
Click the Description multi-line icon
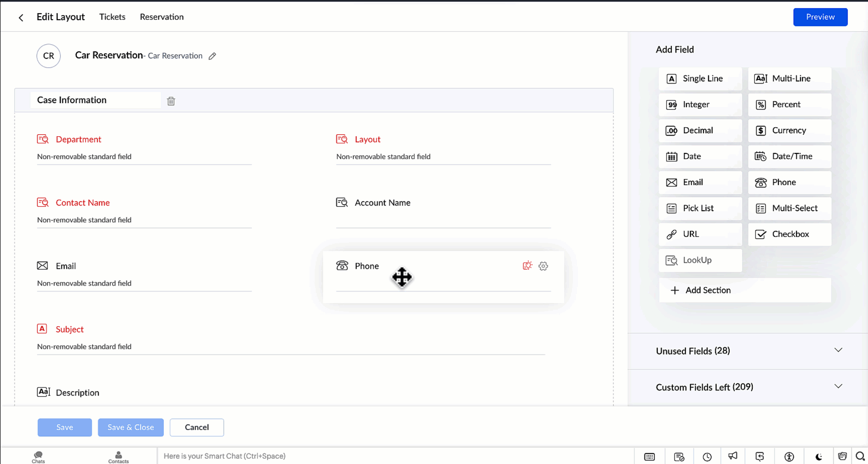tap(43, 392)
